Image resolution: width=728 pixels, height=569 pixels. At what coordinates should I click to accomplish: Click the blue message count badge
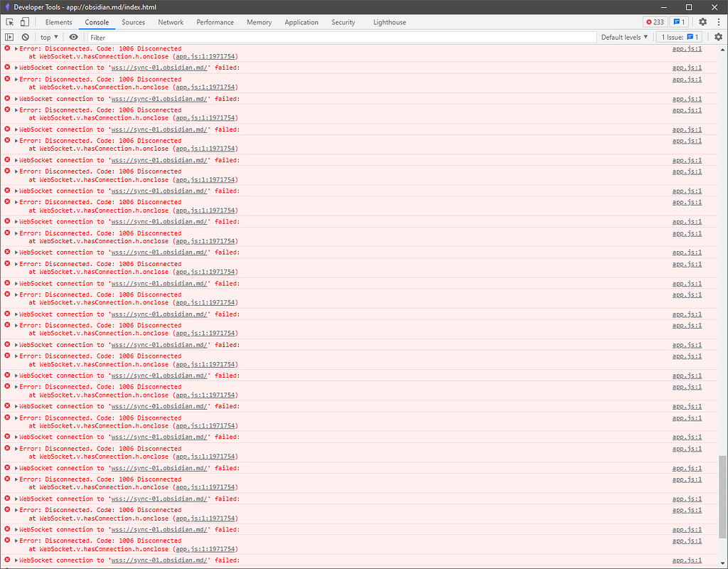point(679,22)
